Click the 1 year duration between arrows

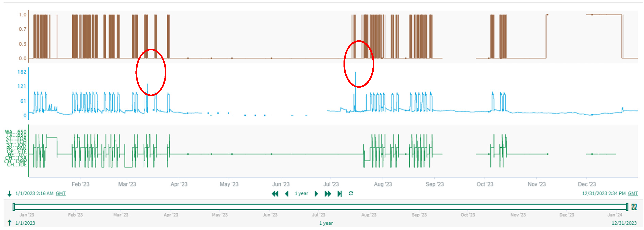tap(301, 194)
